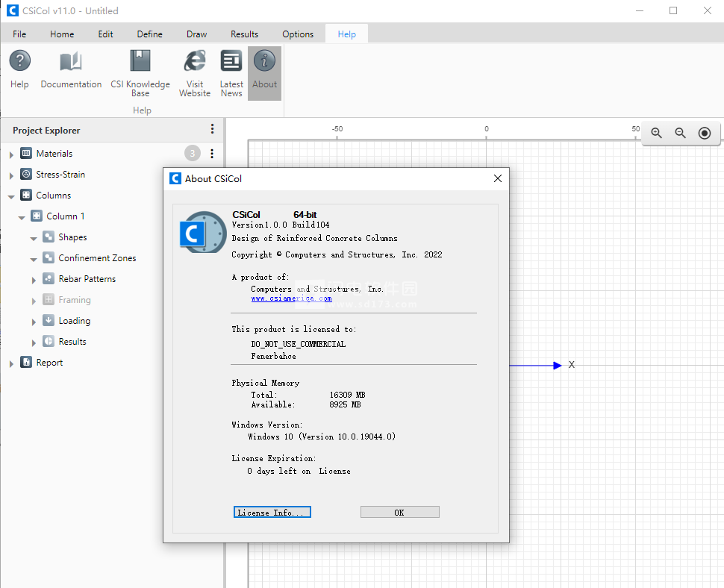Select Column 1 label in tree
This screenshot has width=724, height=588.
(x=66, y=216)
